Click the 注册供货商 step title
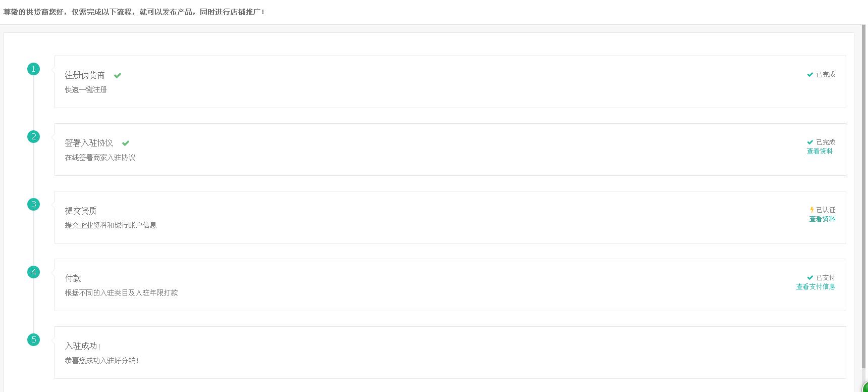This screenshot has width=868, height=392. click(85, 75)
